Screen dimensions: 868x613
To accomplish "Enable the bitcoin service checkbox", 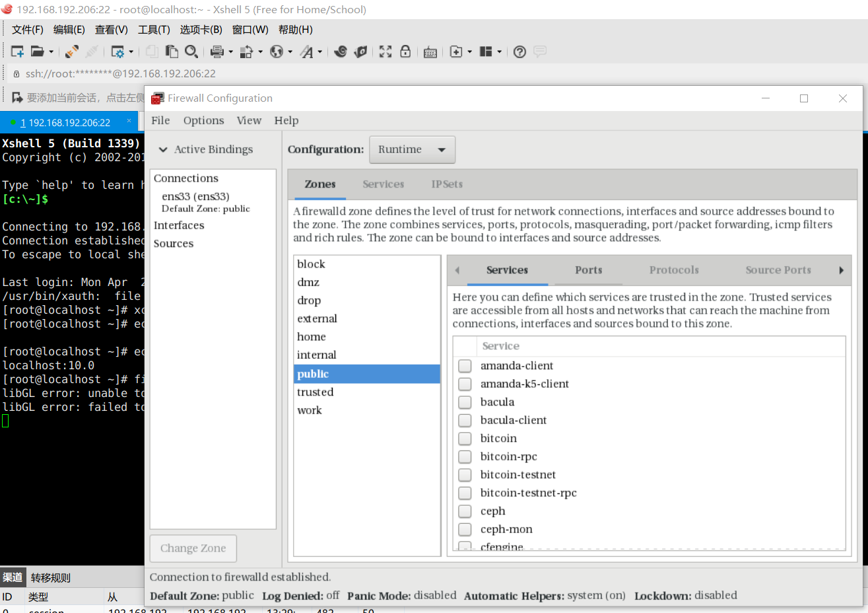I will tap(465, 439).
